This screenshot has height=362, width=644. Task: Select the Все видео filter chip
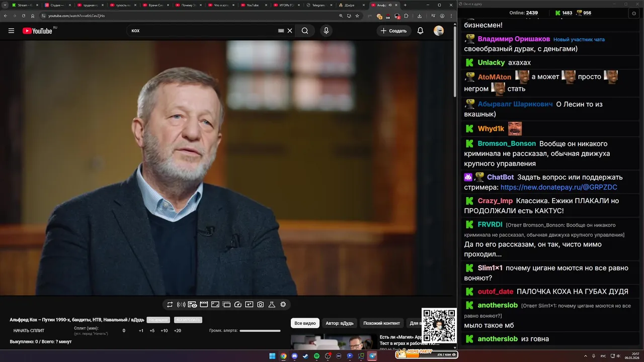(305, 323)
